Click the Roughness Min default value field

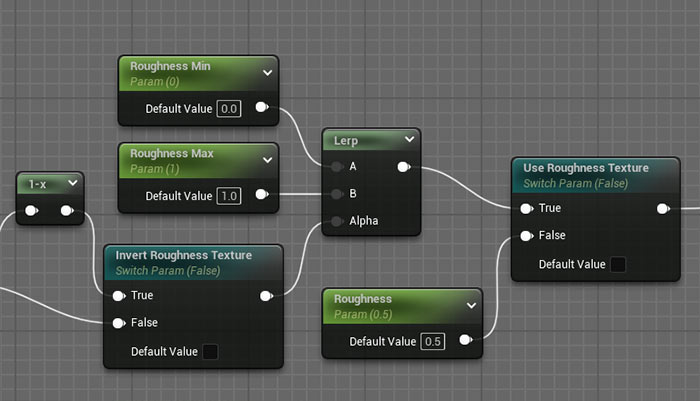pyautogui.click(x=229, y=108)
